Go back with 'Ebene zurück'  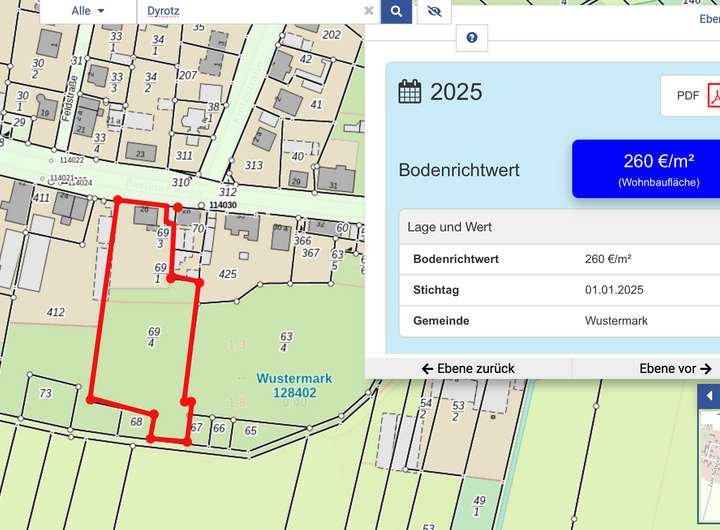[x=468, y=368]
